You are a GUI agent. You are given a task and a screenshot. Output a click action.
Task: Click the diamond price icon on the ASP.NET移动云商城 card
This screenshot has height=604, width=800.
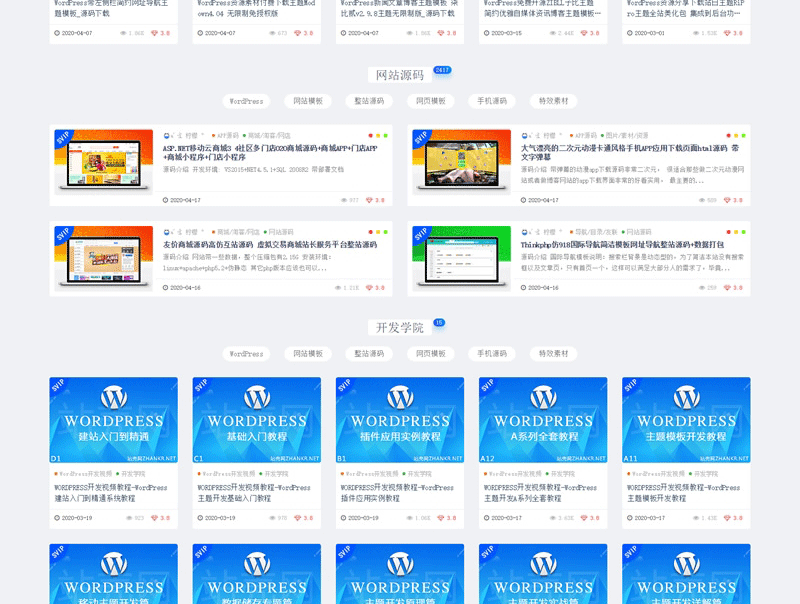click(369, 200)
